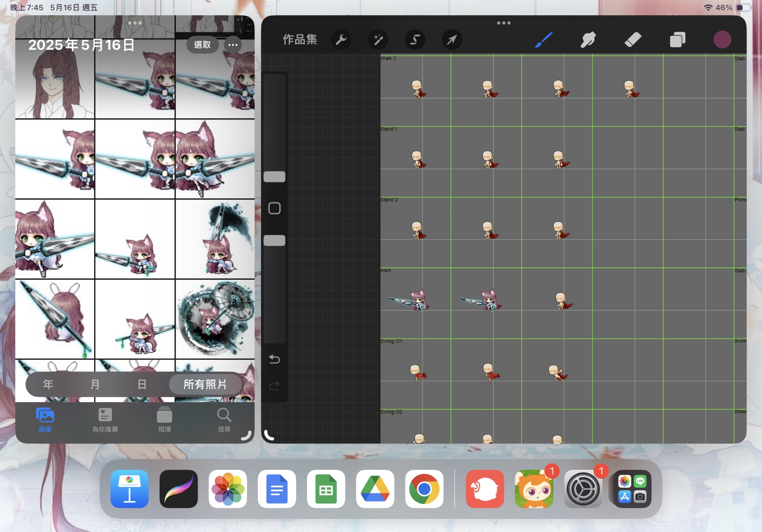Select the first Alert frame fox-girl sprite
Image resolution: width=762 pixels, height=532 pixels.
409,300
